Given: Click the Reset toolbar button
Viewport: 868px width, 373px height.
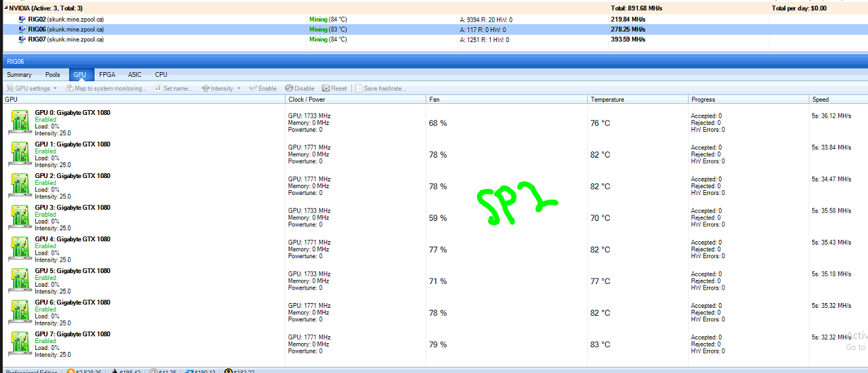Looking at the screenshot, I should [334, 88].
